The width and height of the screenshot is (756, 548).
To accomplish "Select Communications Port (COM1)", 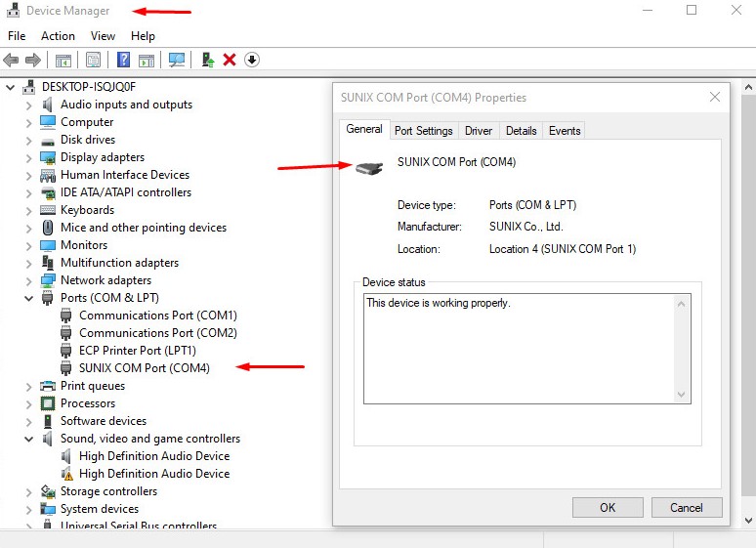I will (x=158, y=316).
